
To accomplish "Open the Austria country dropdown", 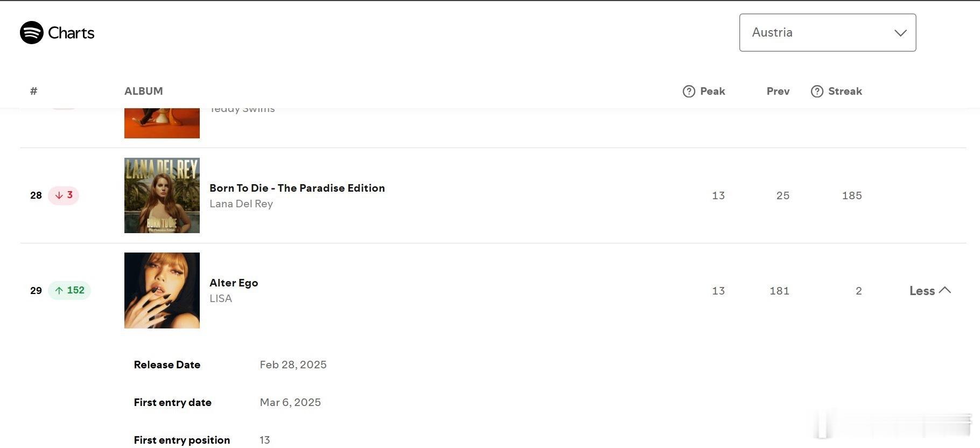I will click(828, 33).
